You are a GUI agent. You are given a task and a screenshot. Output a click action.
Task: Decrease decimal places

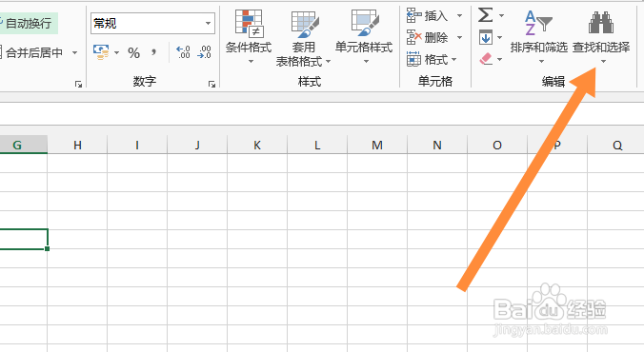click(204, 52)
